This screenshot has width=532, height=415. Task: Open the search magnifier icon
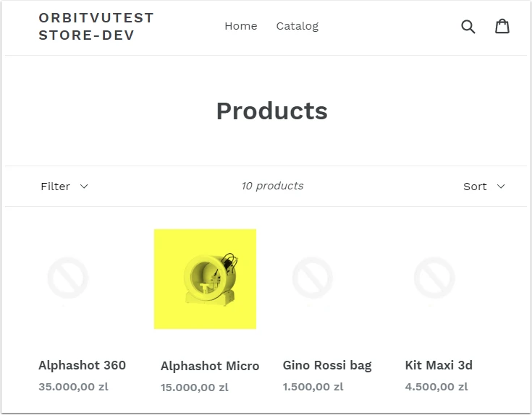pyautogui.click(x=468, y=27)
